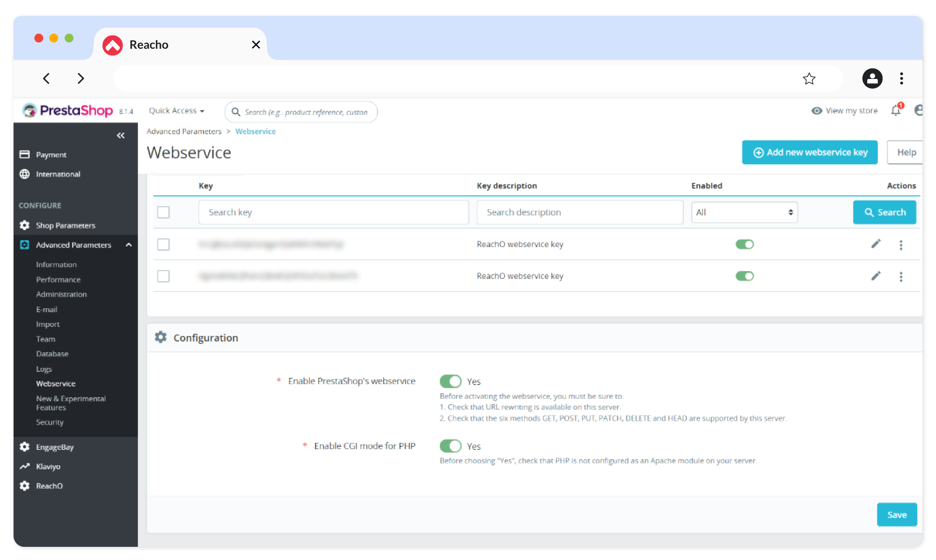The width and height of the screenshot is (936, 560).
Task: Toggle Enable CGI mode for PHP switch
Action: 450,446
